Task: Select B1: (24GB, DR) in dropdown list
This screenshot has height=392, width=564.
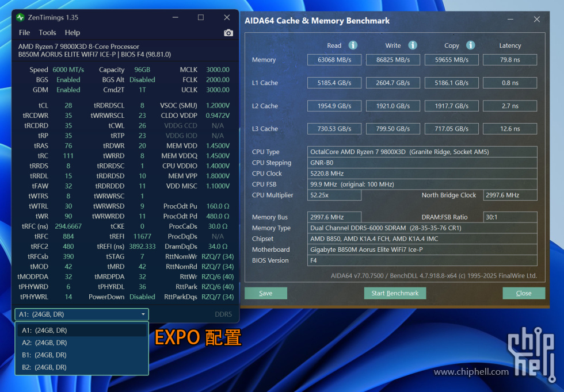Action: pyautogui.click(x=82, y=355)
